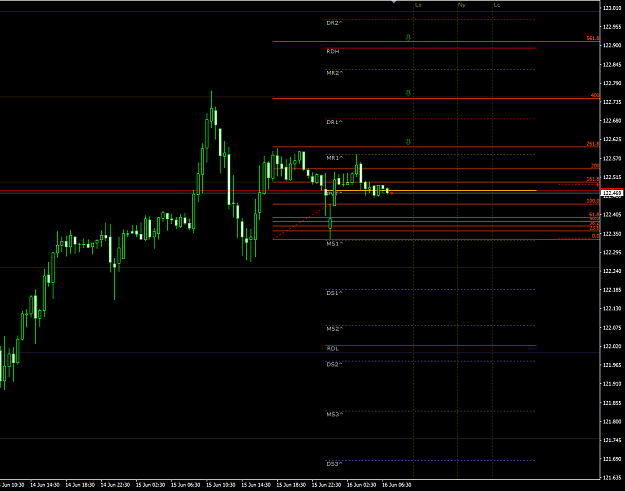The image size is (625, 491).
Task: Click 123.010 on the price scale
Action: coord(612,8)
